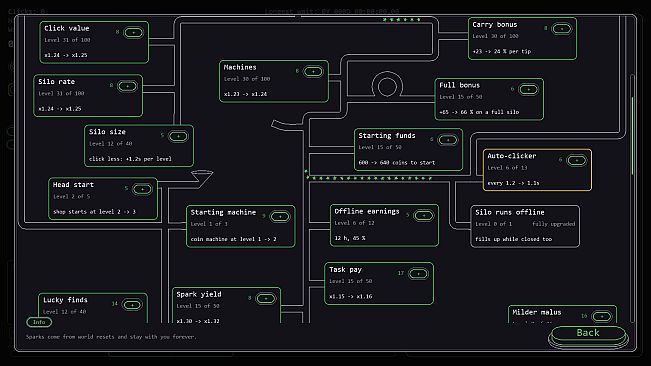Upgrade Full bonus via its plus button
Image resolution: width=651 pixels, height=366 pixels.
tap(529, 89)
